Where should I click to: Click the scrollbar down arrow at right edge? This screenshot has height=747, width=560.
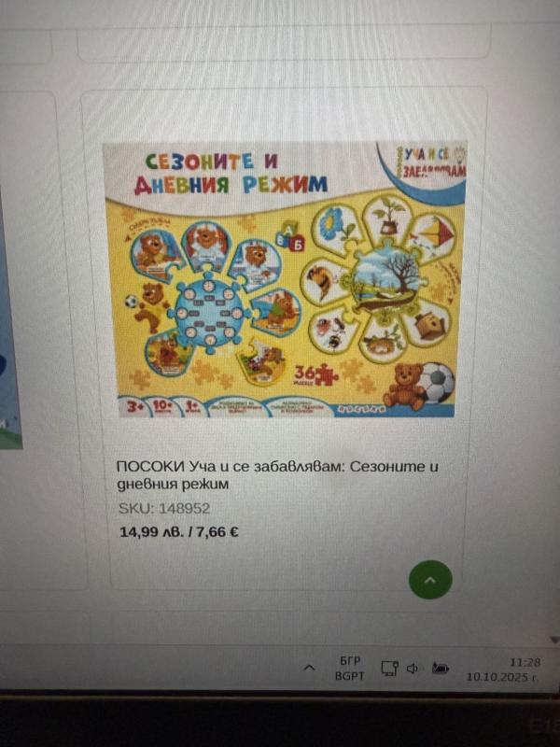click(x=554, y=640)
